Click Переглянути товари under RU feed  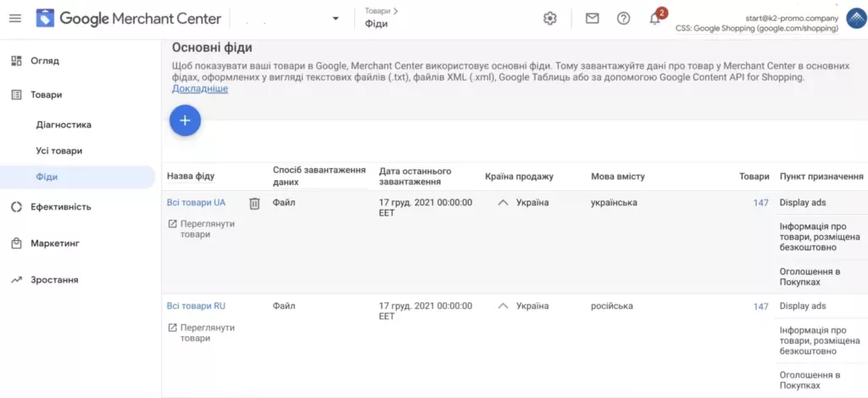click(208, 333)
